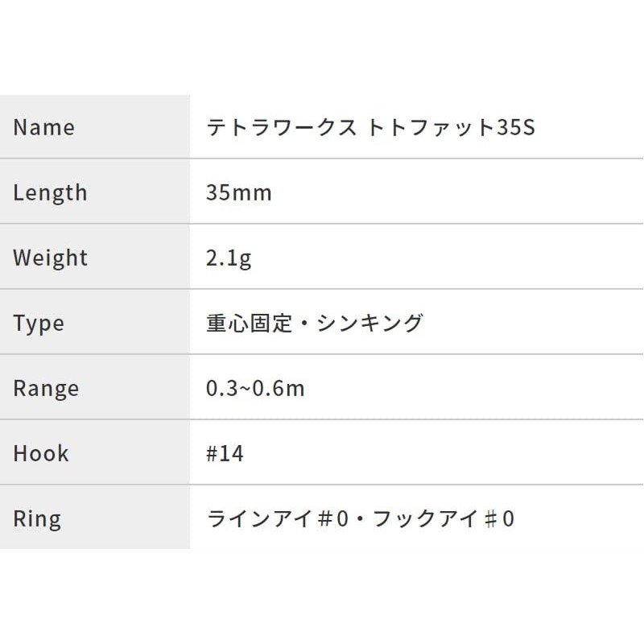The width and height of the screenshot is (644, 644).
Task: Click the Weight row label
Action: (x=50, y=258)
